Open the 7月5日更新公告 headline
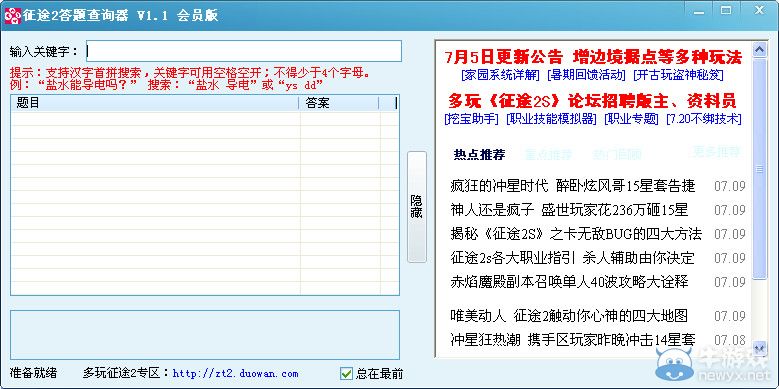Image resolution: width=779 pixels, height=389 pixels. pos(504,57)
